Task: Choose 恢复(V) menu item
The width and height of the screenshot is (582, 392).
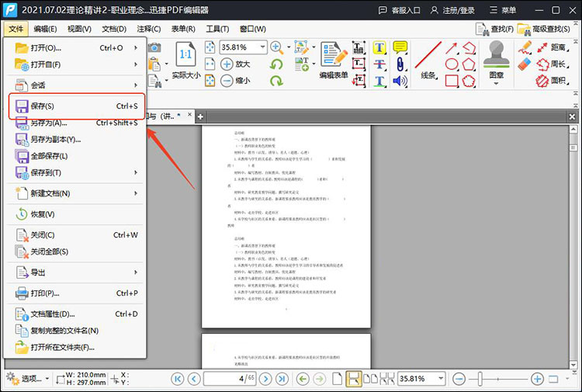Action: (75, 214)
